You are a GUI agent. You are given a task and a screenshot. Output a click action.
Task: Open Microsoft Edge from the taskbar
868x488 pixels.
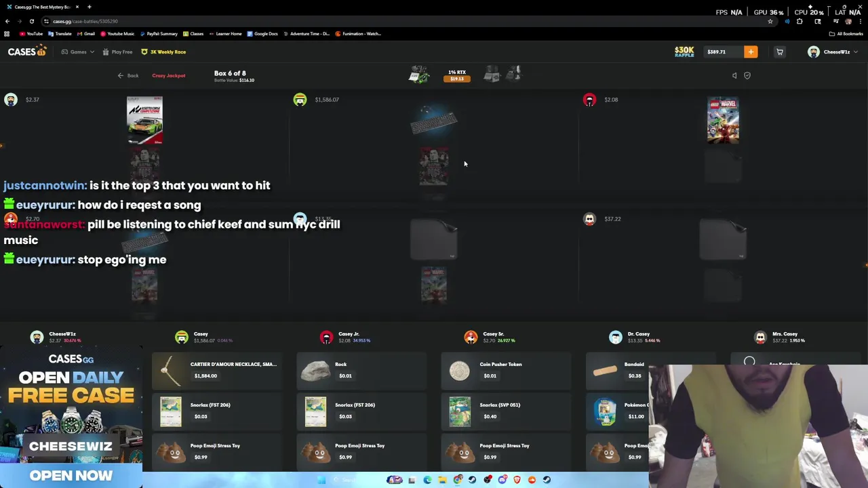click(427, 480)
